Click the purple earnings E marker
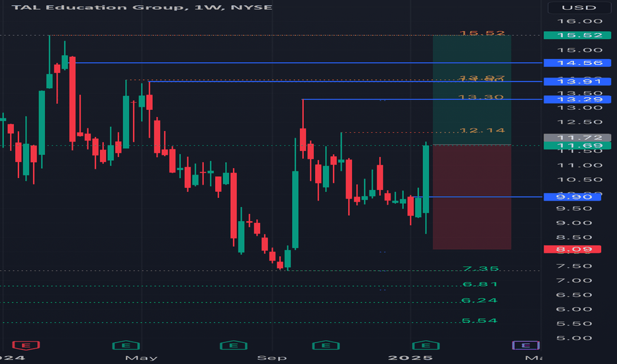The height and width of the screenshot is (364, 617). 526,345
